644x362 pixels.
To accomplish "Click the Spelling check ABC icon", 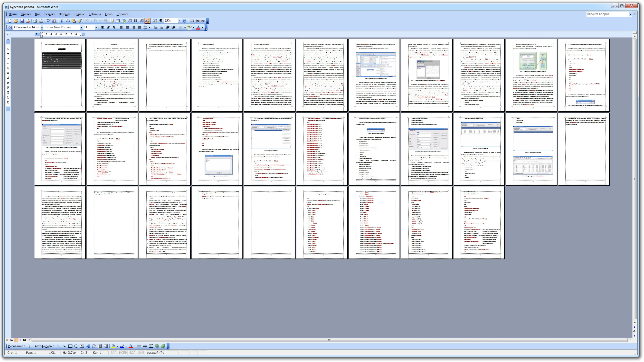I will click(x=48, y=21).
